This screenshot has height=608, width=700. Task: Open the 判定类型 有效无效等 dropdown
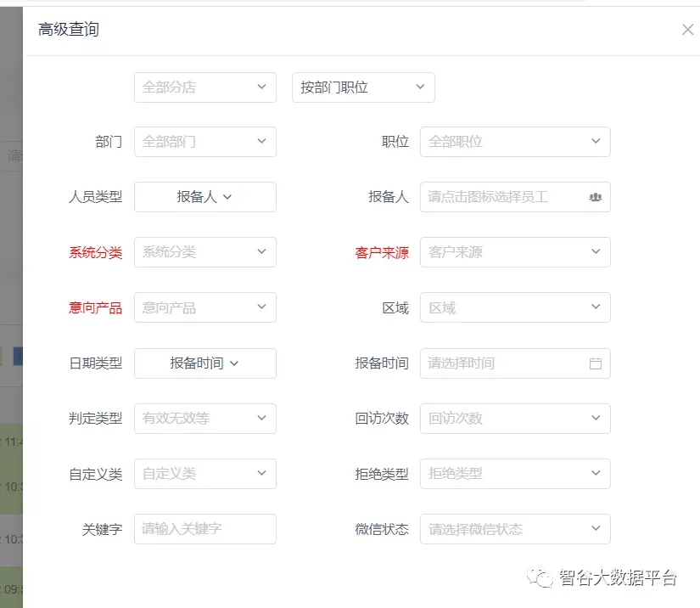[x=205, y=418]
